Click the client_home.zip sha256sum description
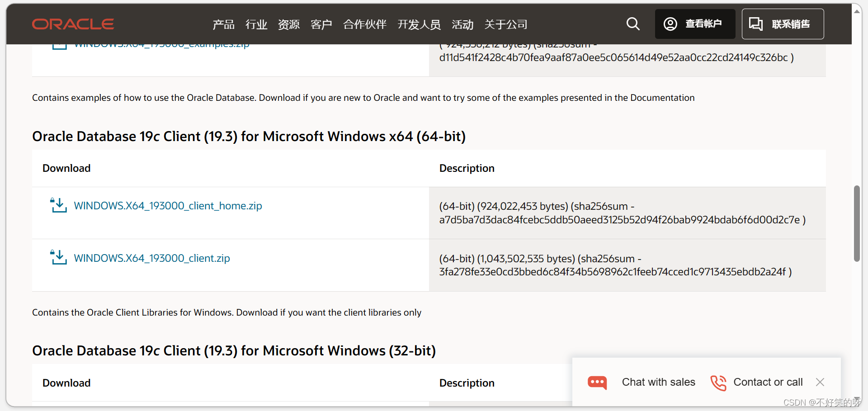 tap(622, 213)
